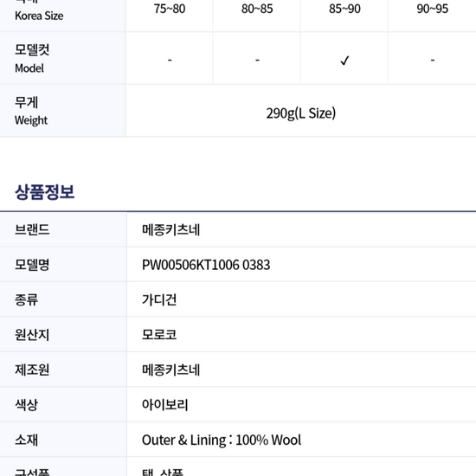476x476 pixels.
Task: Click the model cut checkmark under 85~90
Action: click(x=344, y=61)
